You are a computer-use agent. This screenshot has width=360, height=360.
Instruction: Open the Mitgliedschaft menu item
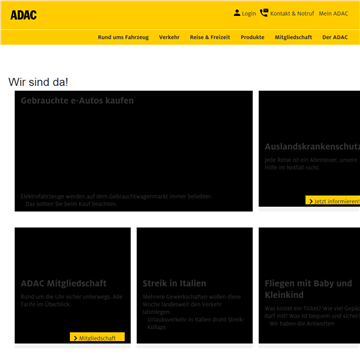293,37
